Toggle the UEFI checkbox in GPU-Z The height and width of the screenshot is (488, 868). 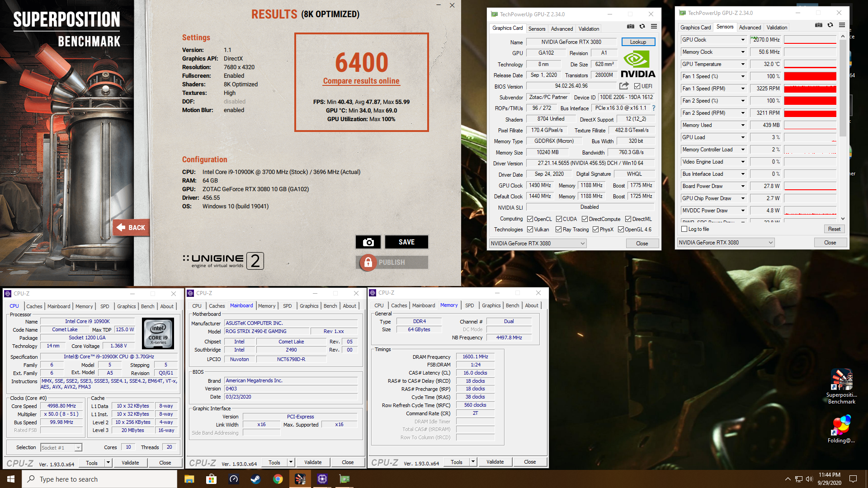click(637, 86)
